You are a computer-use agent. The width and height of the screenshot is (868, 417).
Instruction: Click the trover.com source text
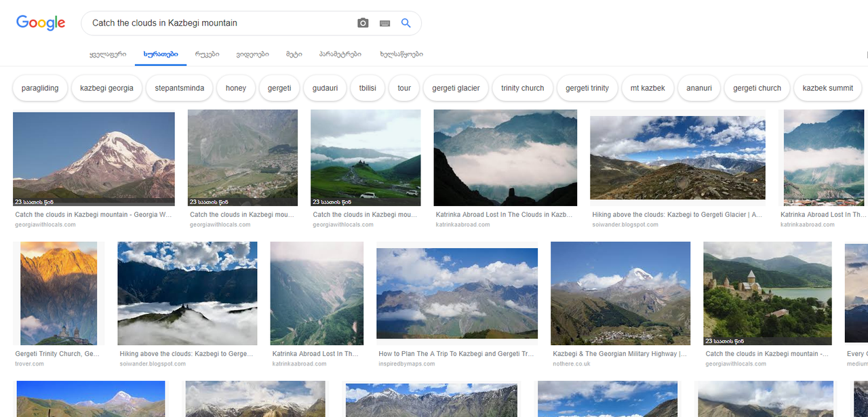pyautogui.click(x=29, y=364)
